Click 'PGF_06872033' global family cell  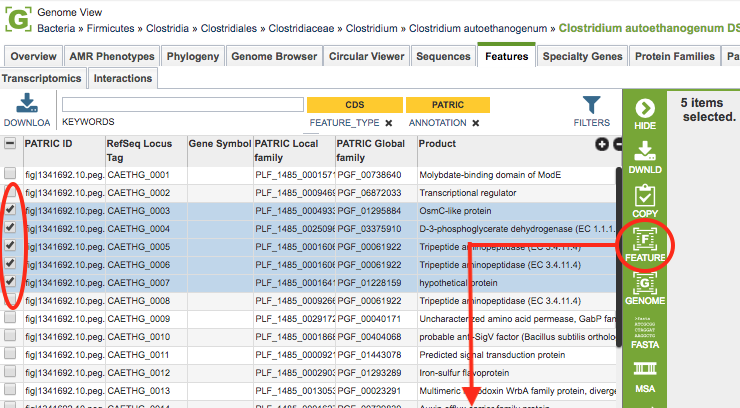[x=370, y=193]
